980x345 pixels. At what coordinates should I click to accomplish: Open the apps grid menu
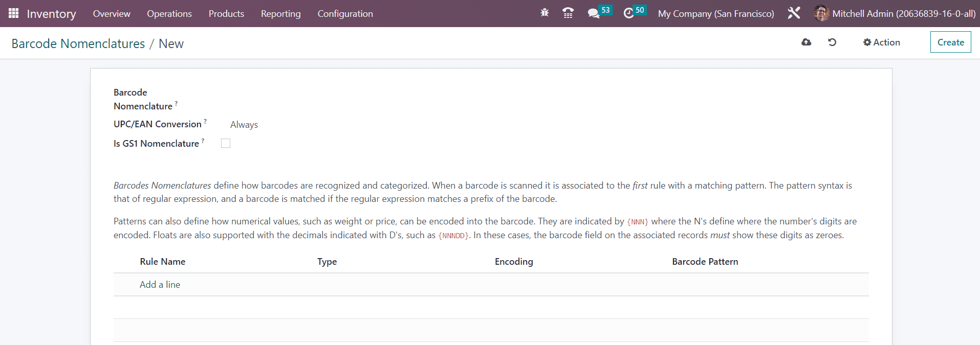coord(13,13)
